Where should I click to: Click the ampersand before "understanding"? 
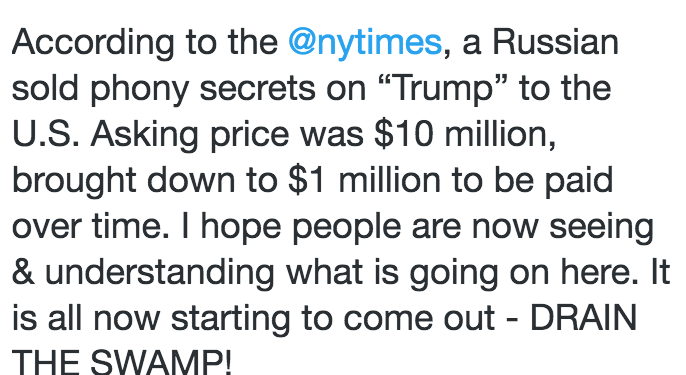[x=23, y=272]
